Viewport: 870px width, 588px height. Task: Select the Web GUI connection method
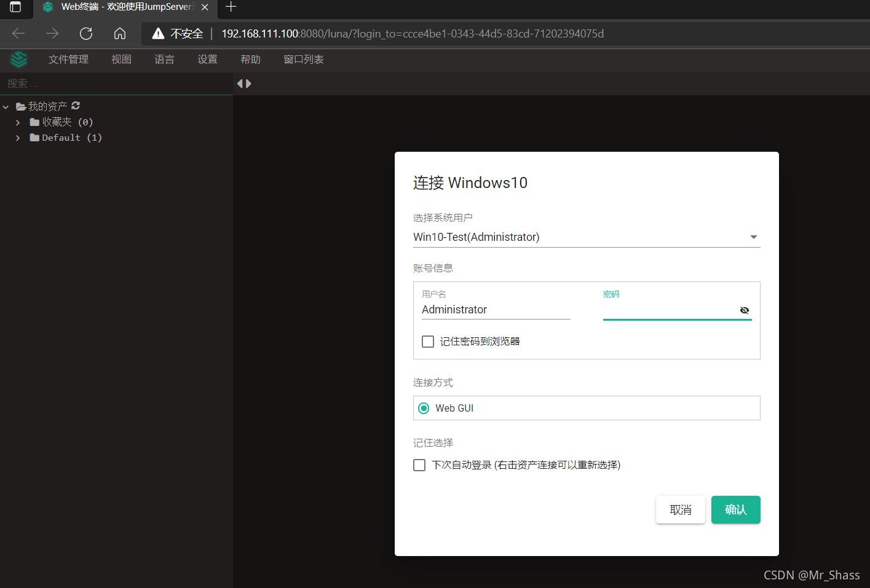424,407
